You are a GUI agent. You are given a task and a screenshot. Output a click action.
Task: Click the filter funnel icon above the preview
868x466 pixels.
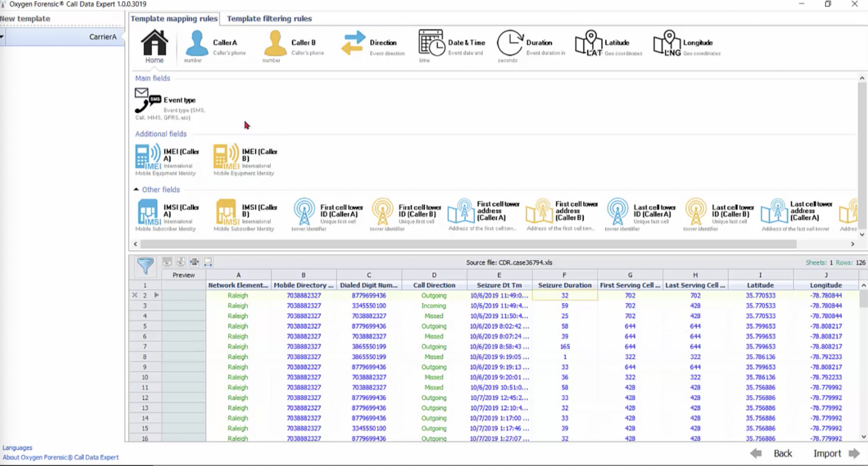click(x=145, y=266)
